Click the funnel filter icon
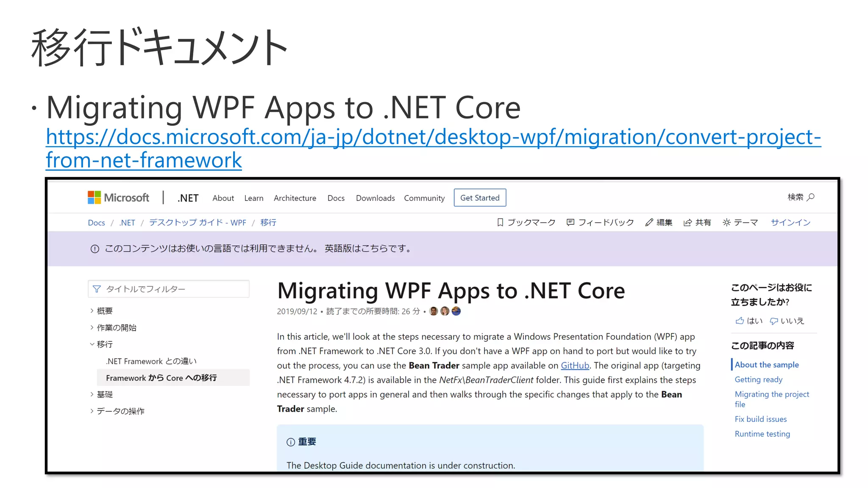Screen dimensions: 868x488 point(97,289)
